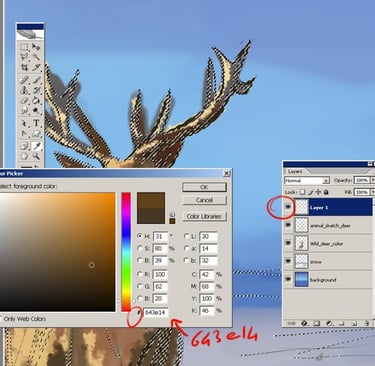This screenshot has height=366, width=375.
Task: Select the Dodge tool
Action: point(36,110)
